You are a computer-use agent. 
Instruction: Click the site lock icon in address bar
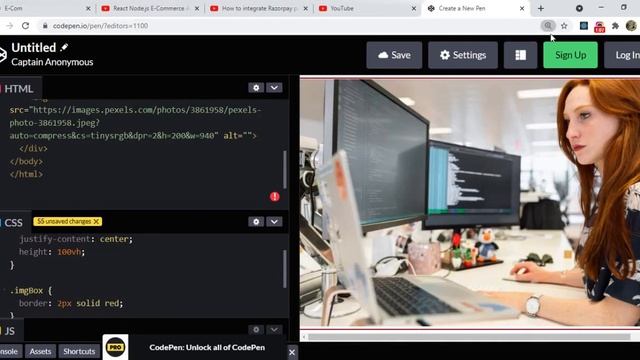[45, 26]
